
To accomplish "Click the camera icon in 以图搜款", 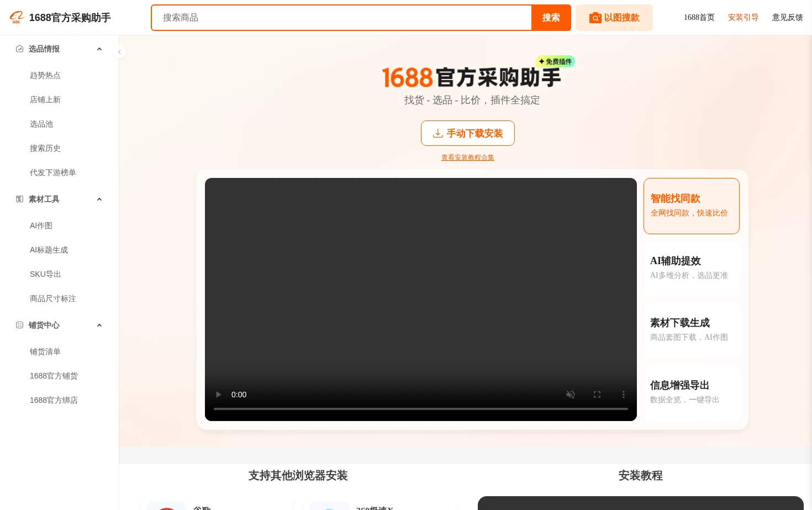I will click(x=595, y=18).
